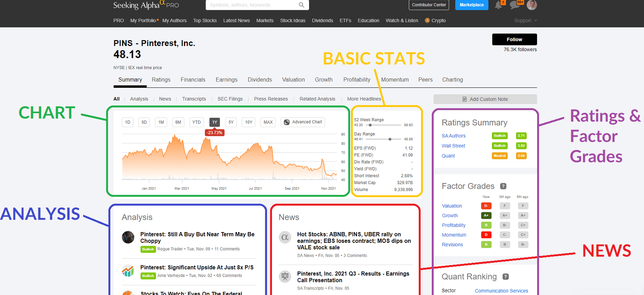Select the 1D chart range
644x295 pixels.
(128, 122)
